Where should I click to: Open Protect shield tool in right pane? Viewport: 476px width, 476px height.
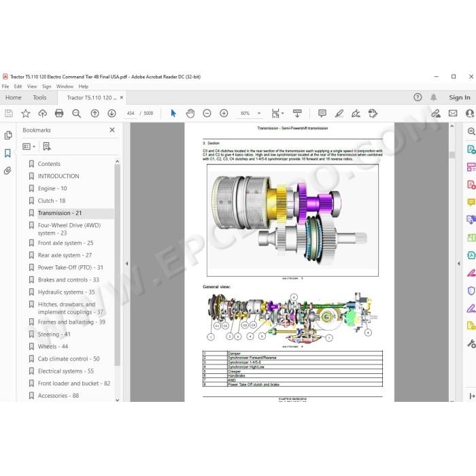471,291
